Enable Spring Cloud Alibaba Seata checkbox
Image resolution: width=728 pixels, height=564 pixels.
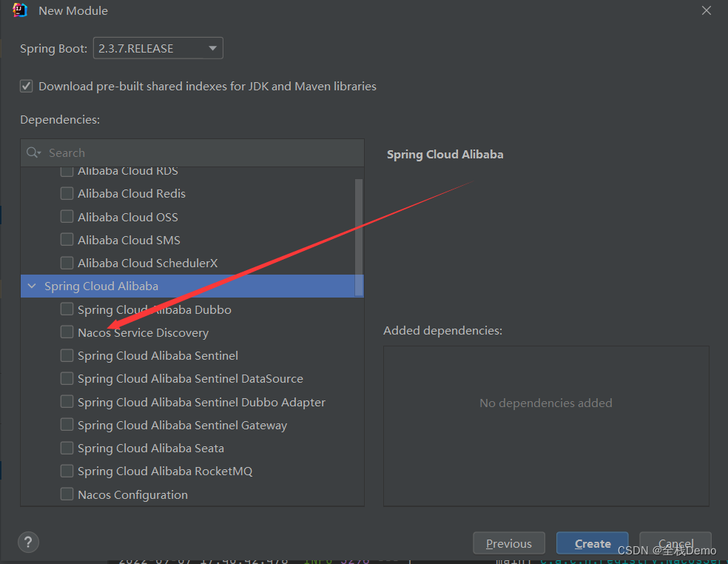67,448
